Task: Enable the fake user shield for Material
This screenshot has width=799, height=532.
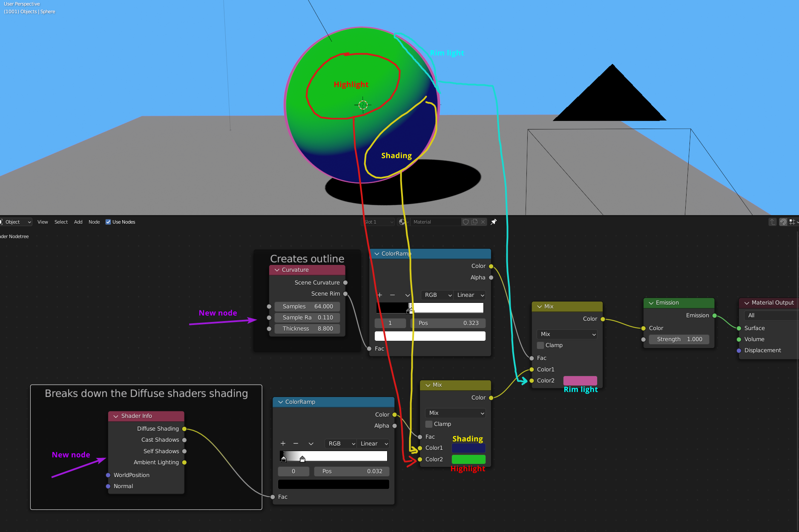Action: 466,222
